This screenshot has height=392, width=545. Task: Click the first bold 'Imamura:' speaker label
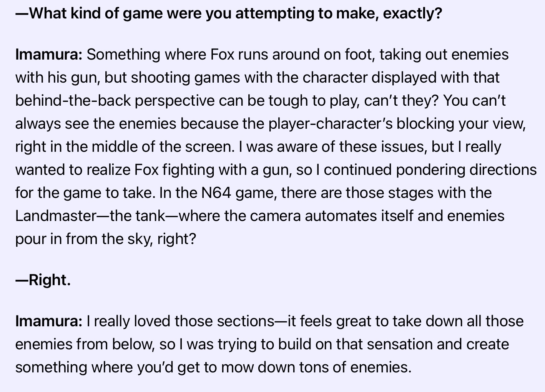tap(49, 55)
